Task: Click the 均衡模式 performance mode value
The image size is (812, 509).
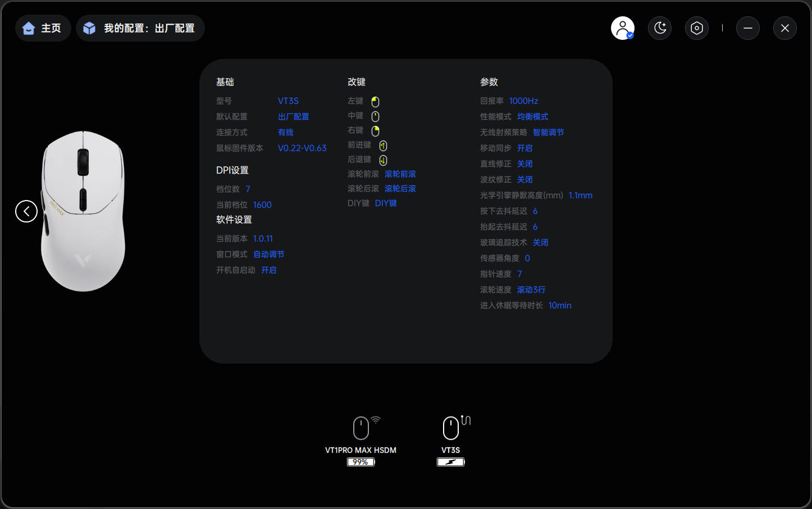Action: coord(533,117)
